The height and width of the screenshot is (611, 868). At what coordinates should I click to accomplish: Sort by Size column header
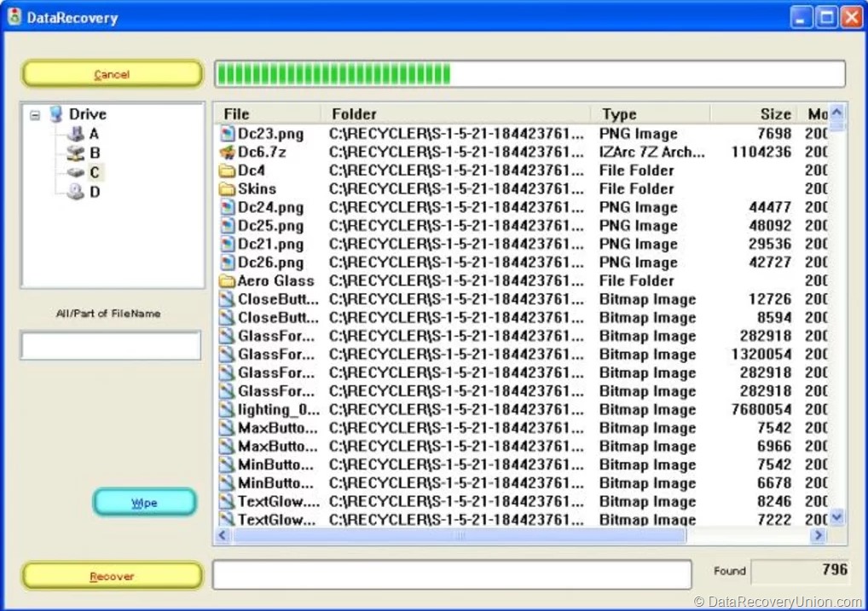754,114
